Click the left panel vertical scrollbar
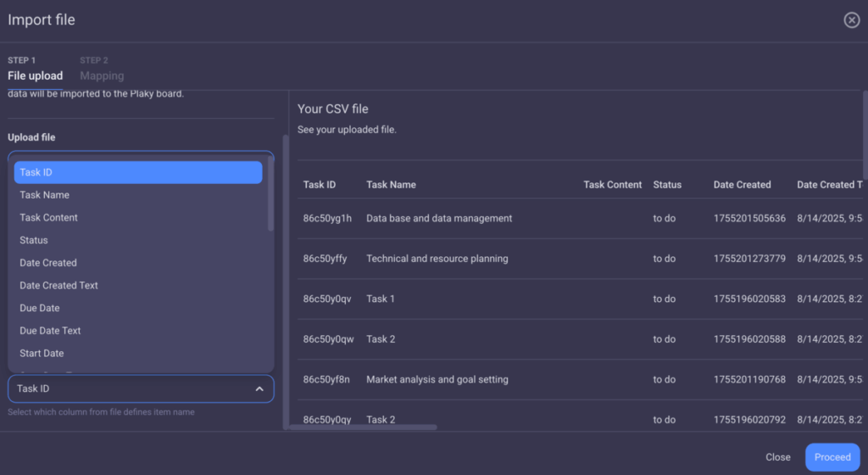868x475 pixels. 286,282
